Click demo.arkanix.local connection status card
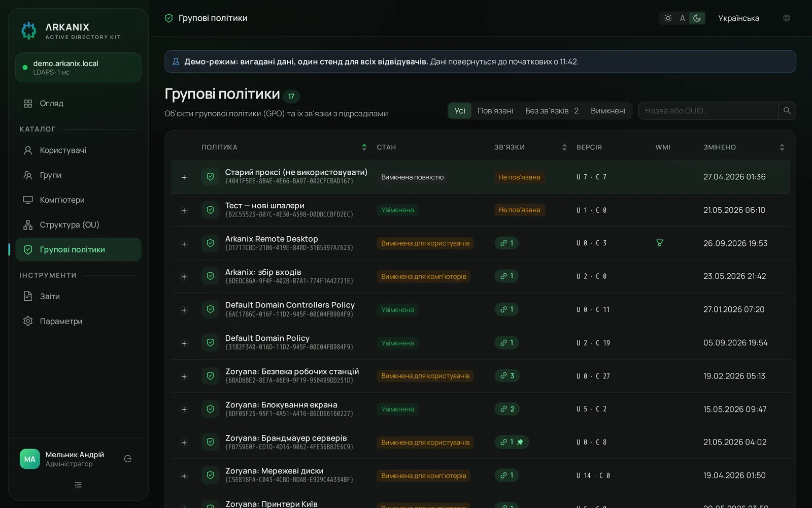 [78, 68]
